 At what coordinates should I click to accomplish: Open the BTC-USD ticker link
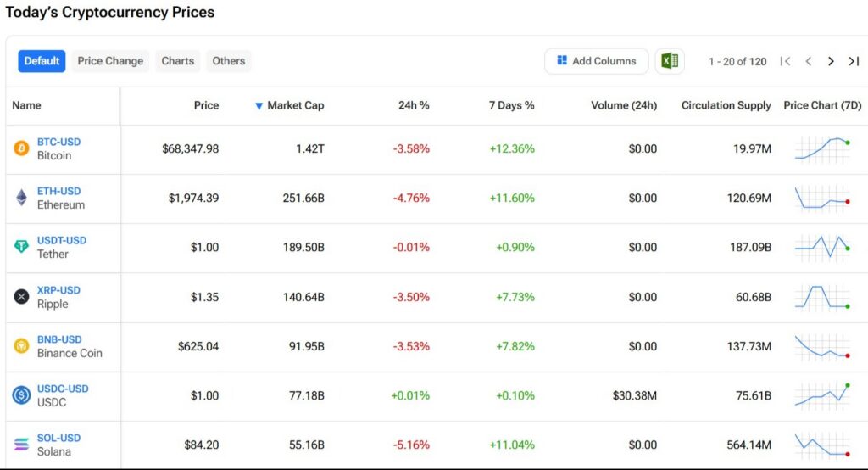(x=58, y=142)
